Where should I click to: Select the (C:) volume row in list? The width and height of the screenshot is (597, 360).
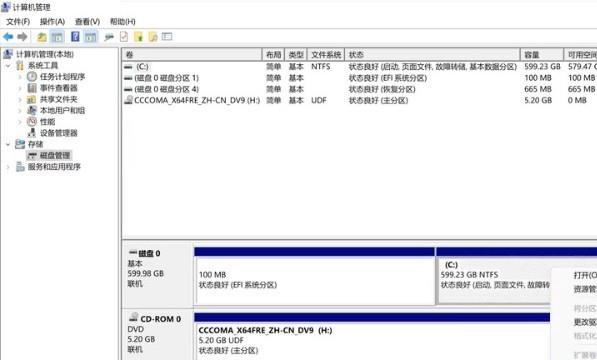(360, 67)
